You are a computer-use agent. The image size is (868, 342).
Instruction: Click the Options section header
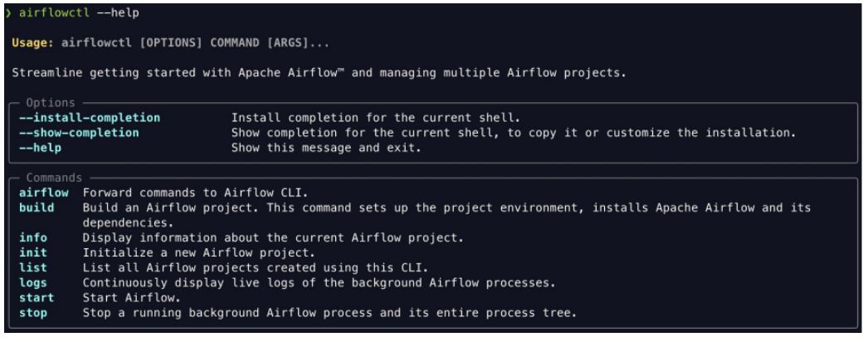[51, 103]
